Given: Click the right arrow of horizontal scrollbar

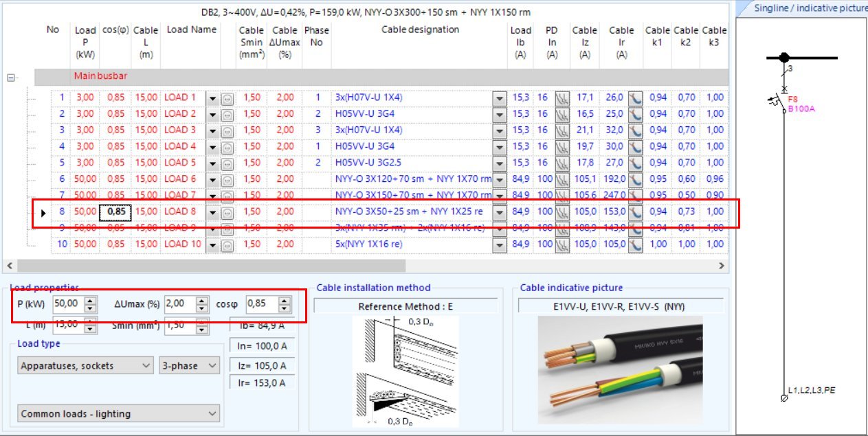Looking at the screenshot, I should (721, 265).
